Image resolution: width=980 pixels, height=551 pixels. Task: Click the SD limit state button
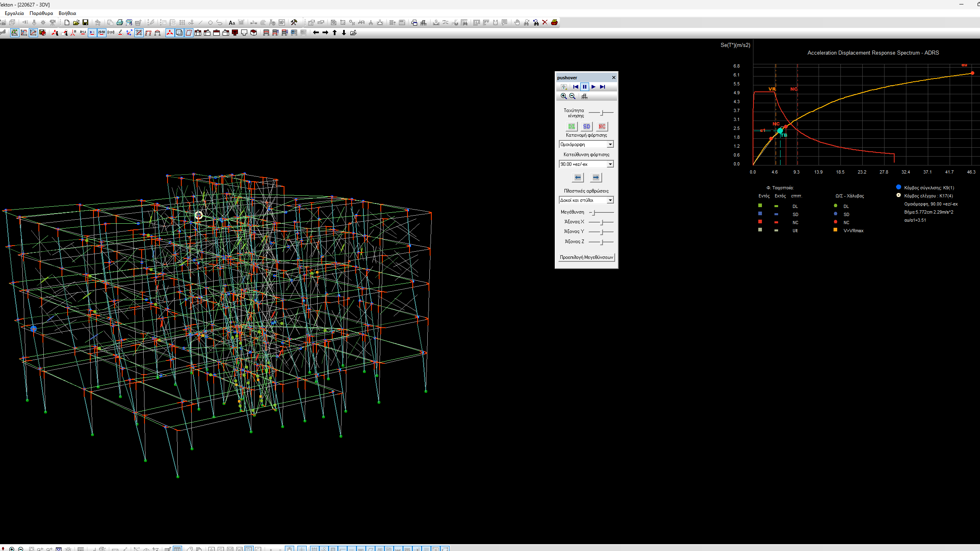(x=586, y=127)
